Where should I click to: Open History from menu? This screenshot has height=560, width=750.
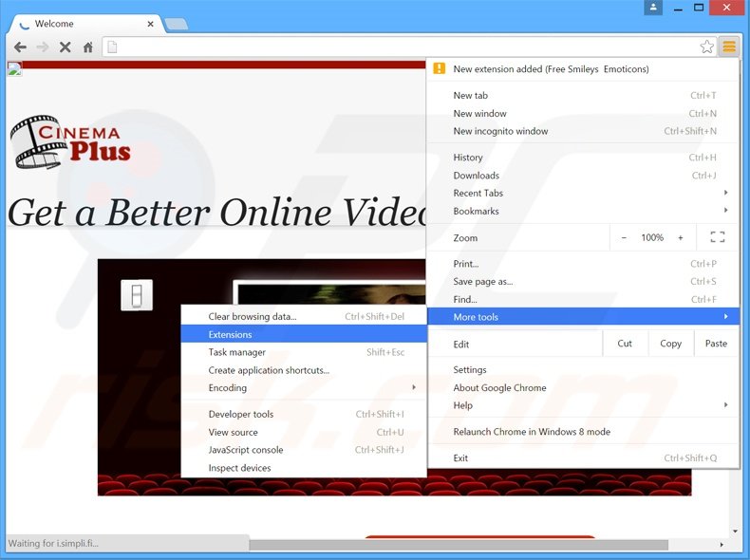[x=583, y=158]
